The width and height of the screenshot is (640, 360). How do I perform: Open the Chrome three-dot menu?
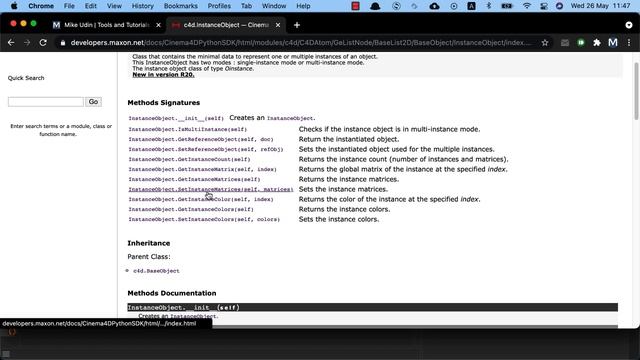coord(629,42)
